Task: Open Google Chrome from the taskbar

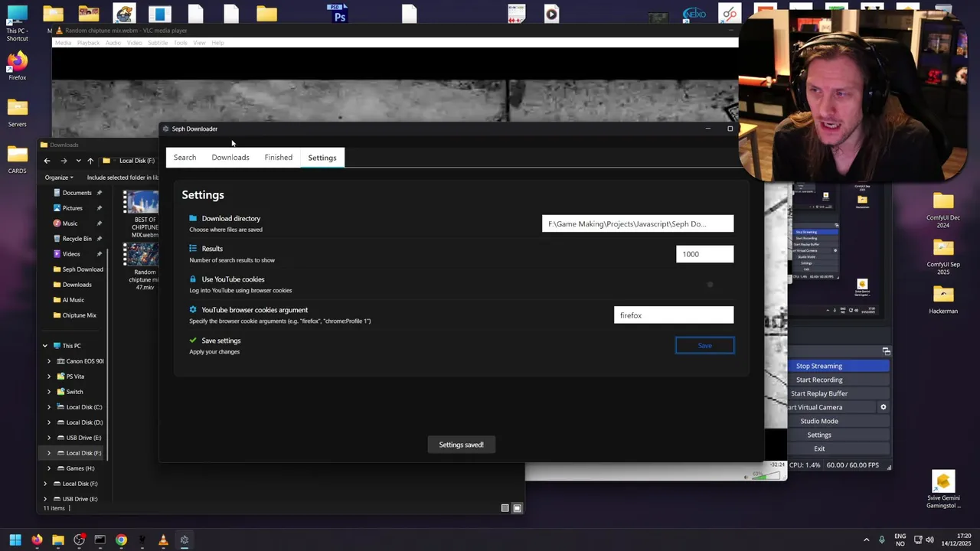Action: coord(121,540)
